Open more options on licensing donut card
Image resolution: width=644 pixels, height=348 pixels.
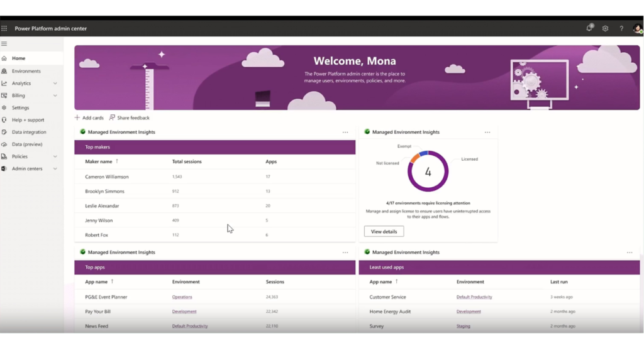click(x=487, y=132)
